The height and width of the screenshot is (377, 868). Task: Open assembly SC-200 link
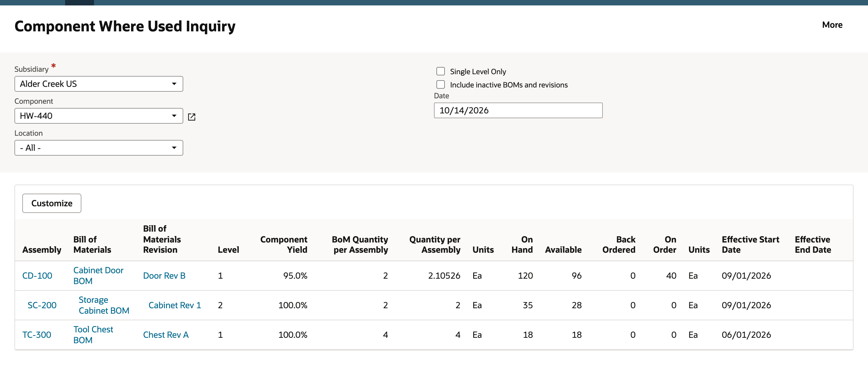[x=42, y=305]
